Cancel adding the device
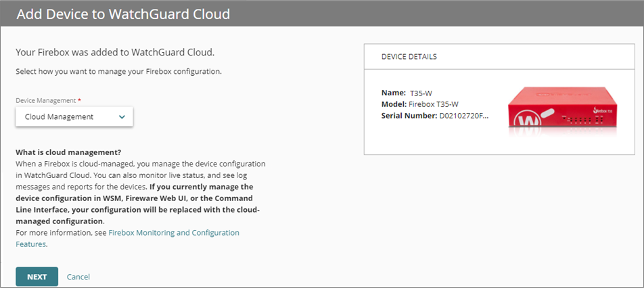Screen dimensions: 644x289 (x=78, y=277)
